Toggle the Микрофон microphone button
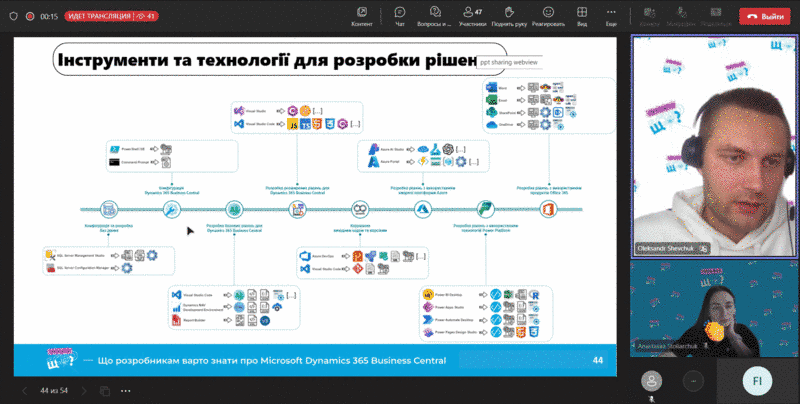 click(682, 16)
